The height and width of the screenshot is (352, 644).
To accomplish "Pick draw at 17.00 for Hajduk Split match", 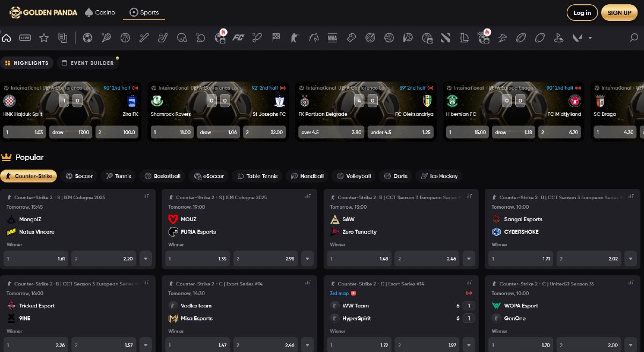I will (x=71, y=132).
